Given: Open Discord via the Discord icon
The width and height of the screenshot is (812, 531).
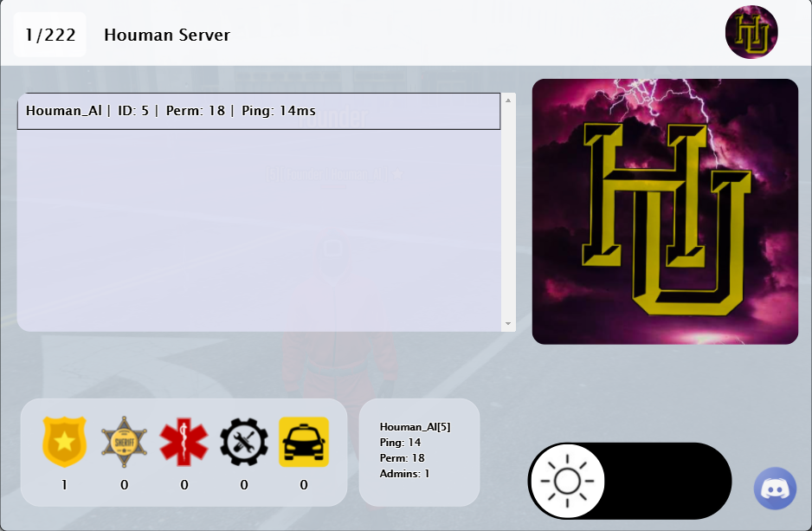Looking at the screenshot, I should coord(775,488).
